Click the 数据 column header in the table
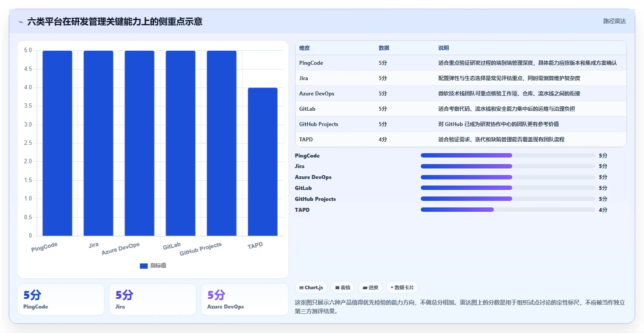 tap(384, 48)
